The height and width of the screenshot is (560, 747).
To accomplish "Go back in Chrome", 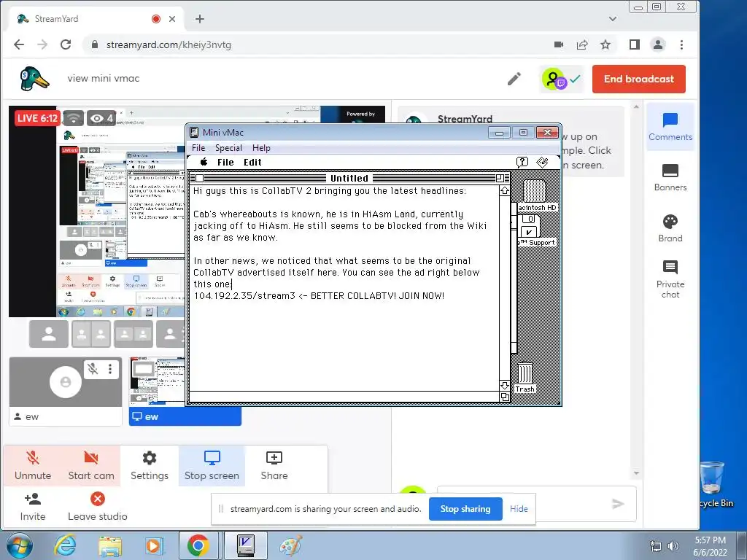I will coord(19,44).
